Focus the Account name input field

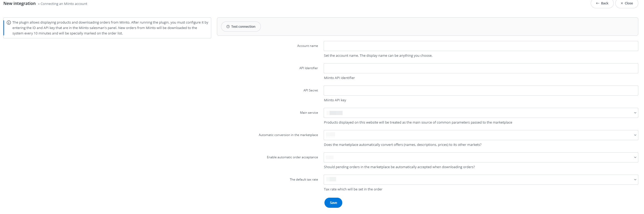point(481,46)
